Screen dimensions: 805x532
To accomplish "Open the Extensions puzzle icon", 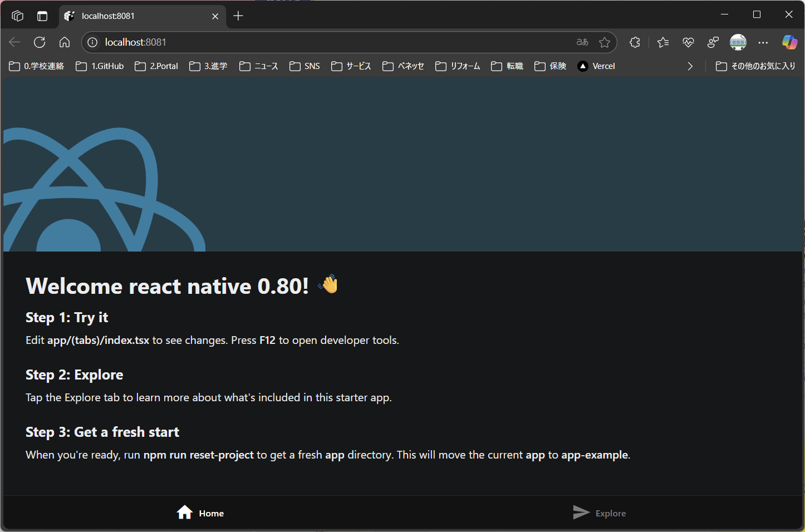I will pyautogui.click(x=635, y=42).
